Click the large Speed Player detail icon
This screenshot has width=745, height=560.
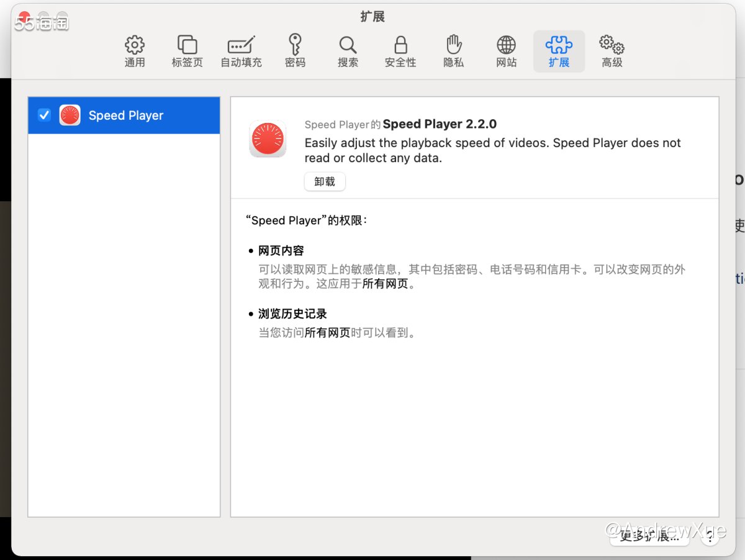click(x=268, y=138)
